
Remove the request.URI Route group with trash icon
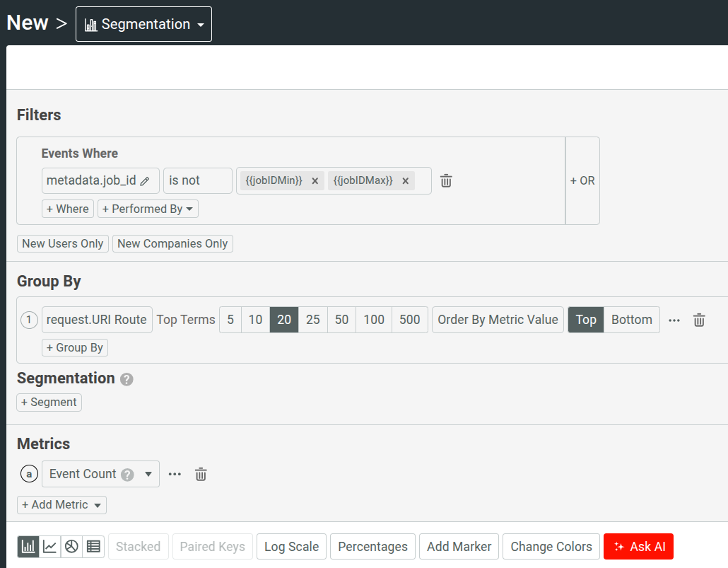[699, 320]
